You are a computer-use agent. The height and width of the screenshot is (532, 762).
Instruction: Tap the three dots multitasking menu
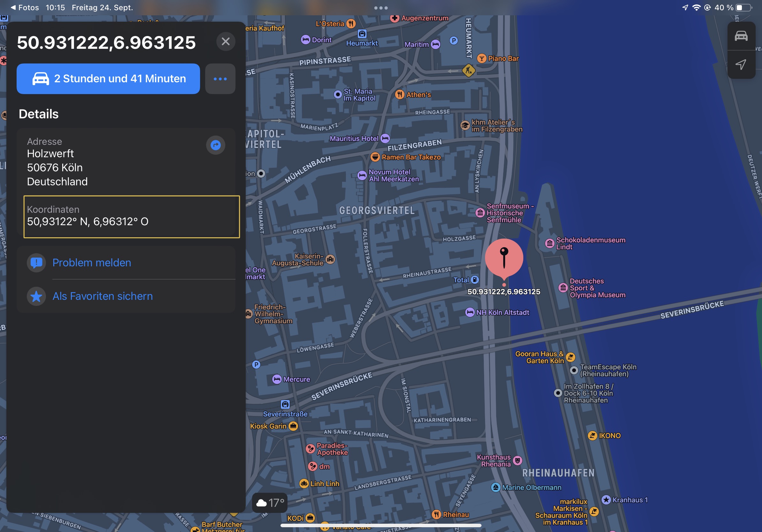click(x=381, y=8)
